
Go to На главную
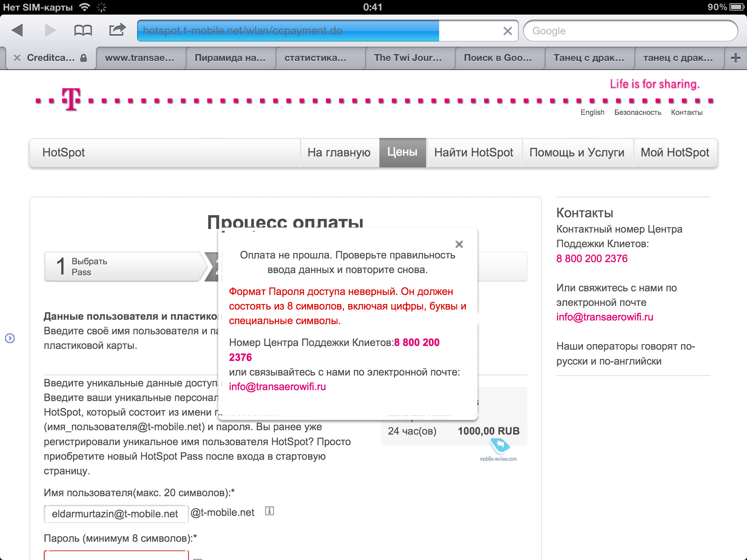tap(339, 152)
